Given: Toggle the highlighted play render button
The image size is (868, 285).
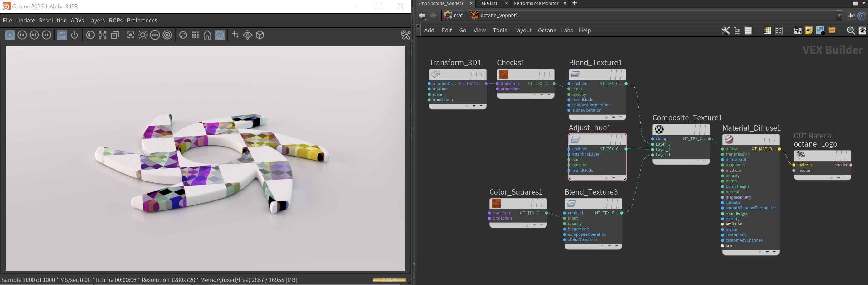Looking at the screenshot, I should (x=10, y=35).
